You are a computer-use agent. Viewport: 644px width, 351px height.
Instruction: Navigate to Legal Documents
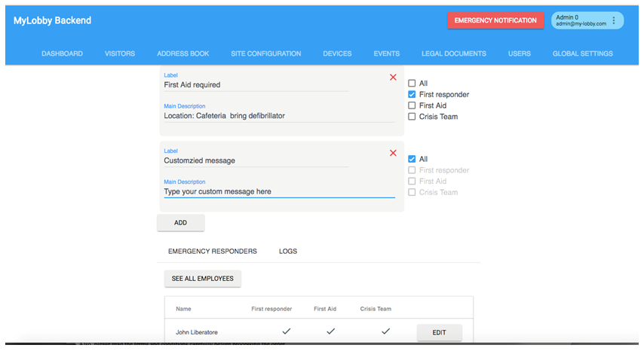click(x=454, y=53)
